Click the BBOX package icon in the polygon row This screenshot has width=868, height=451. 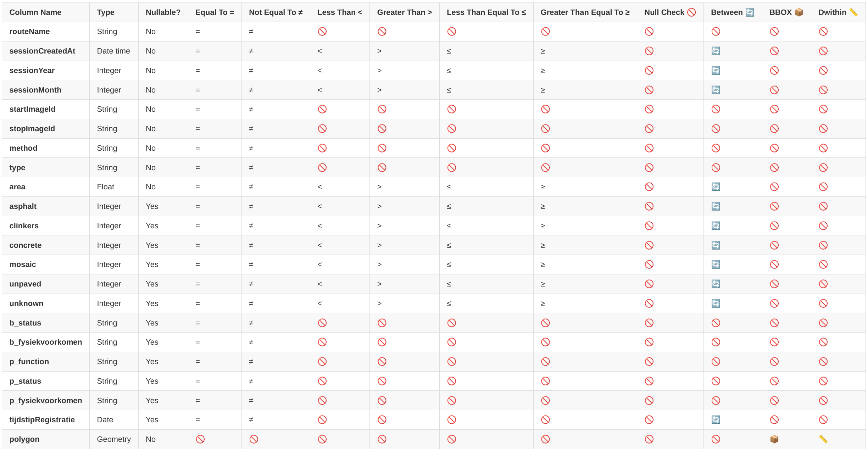[774, 439]
